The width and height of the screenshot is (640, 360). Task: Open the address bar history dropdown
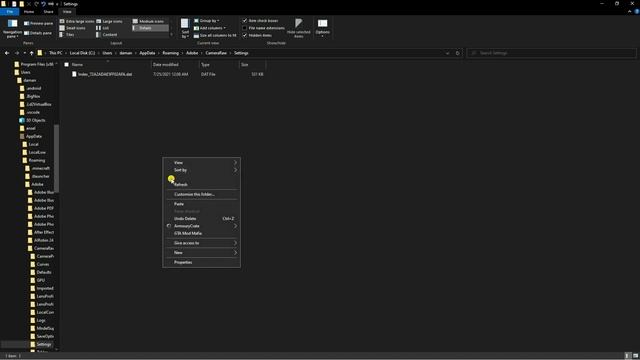point(447,53)
